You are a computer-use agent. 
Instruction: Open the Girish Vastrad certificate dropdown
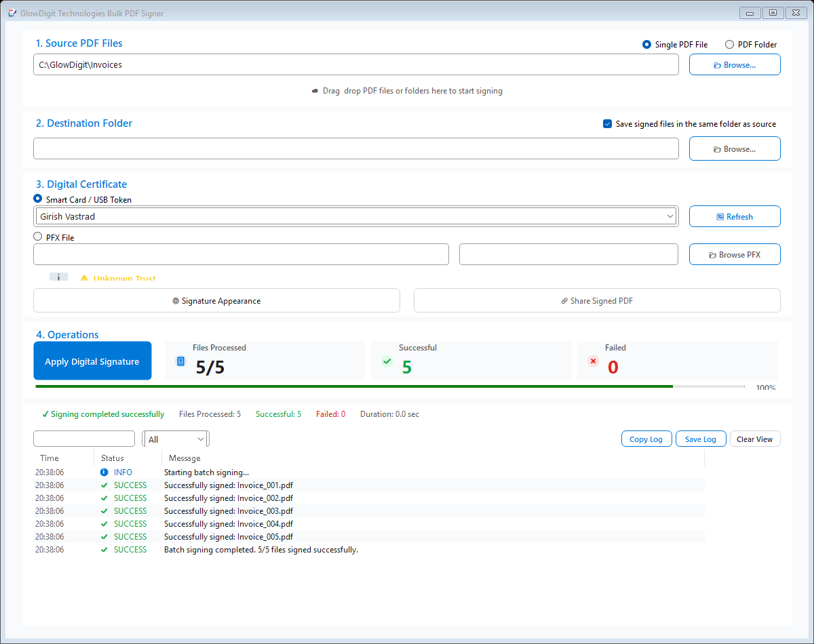[x=356, y=216]
